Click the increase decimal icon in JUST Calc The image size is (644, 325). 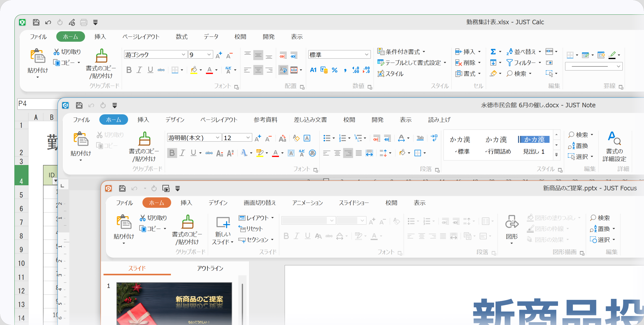pyautogui.click(x=356, y=70)
